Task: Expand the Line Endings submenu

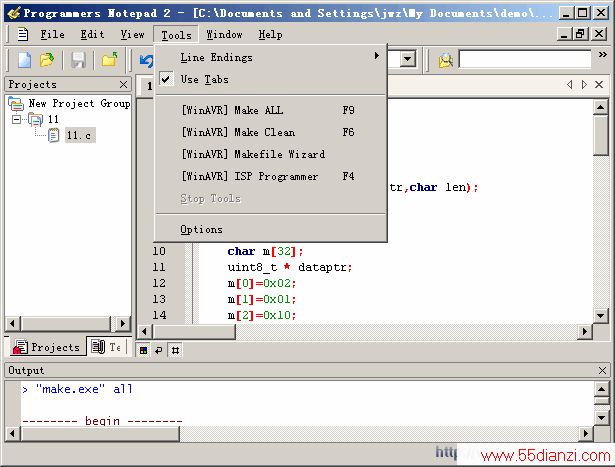Action: point(271,57)
